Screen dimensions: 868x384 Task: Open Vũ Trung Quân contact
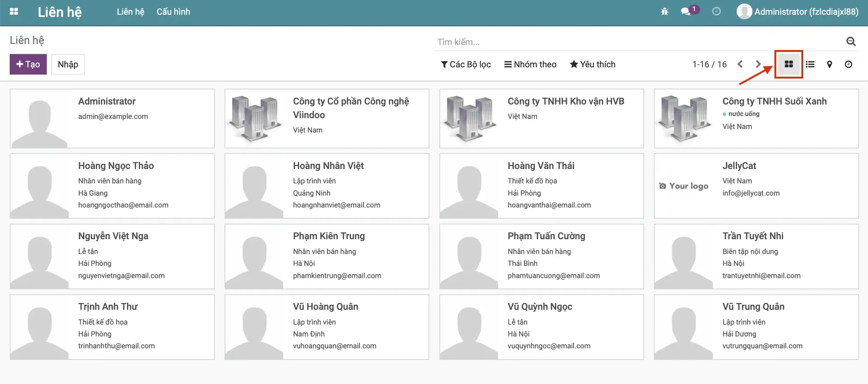[x=756, y=327]
